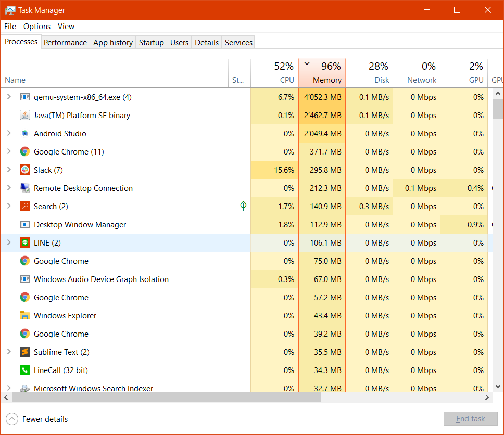The height and width of the screenshot is (435, 504).
Task: Click the LINE app icon
Action: point(24,243)
